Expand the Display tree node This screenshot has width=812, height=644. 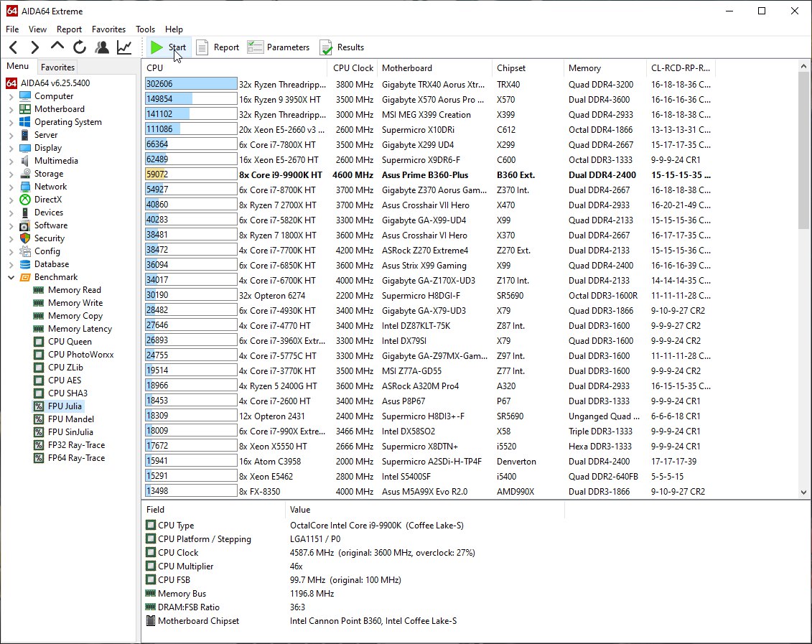(11, 148)
